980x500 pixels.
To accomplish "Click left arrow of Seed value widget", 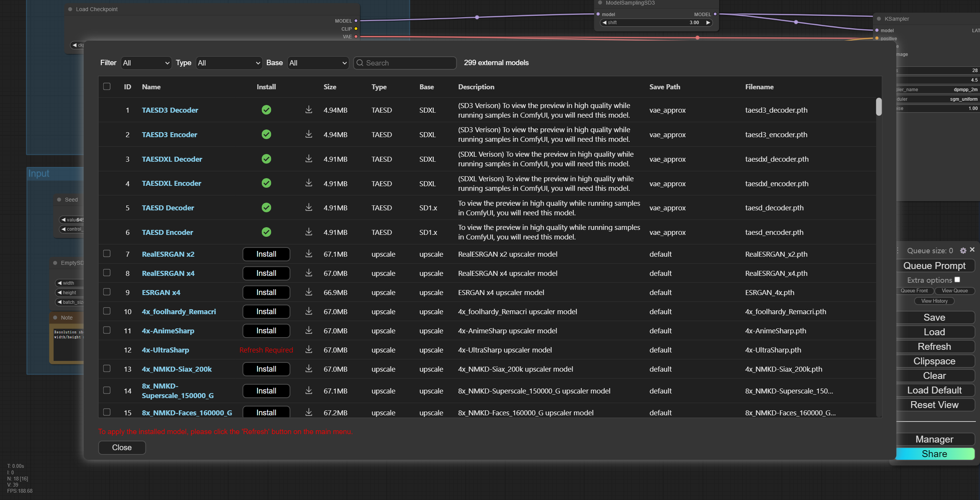I will pos(63,220).
